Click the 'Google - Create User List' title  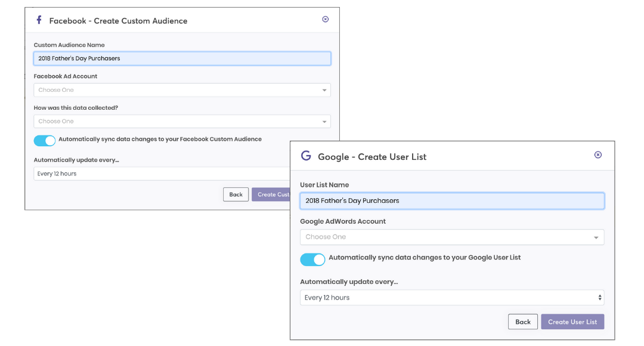tap(372, 157)
